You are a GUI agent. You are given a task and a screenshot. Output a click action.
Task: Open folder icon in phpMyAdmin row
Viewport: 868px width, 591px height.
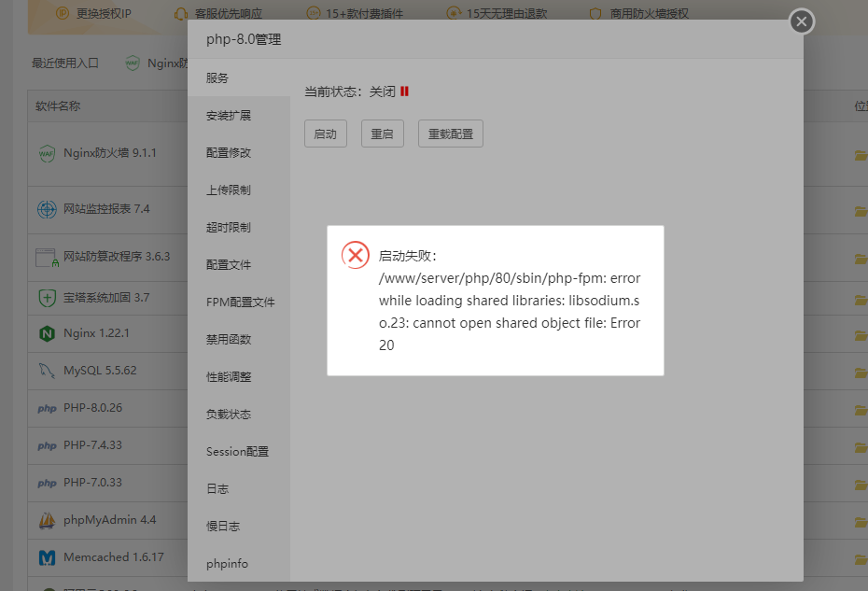tap(861, 522)
